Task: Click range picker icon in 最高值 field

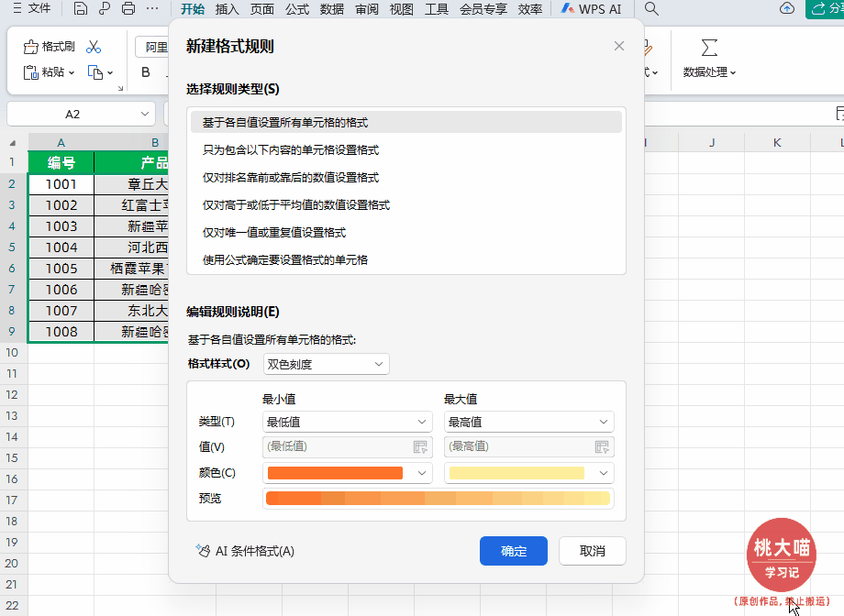Action: 602,446
